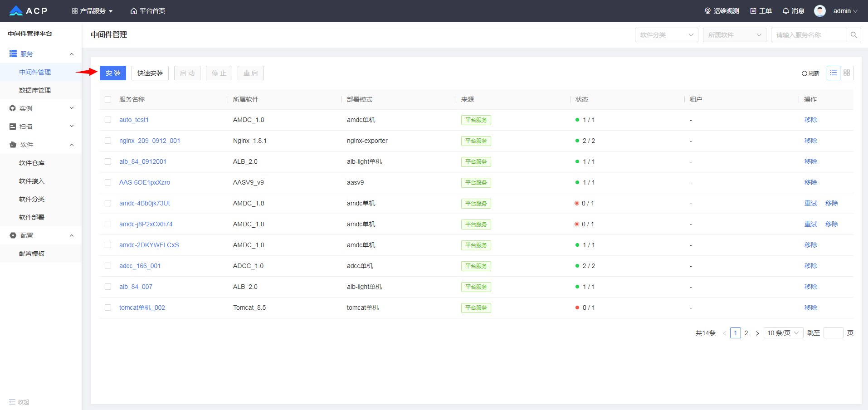Click the 软件 sidebar icon
Screen dimensions: 868x410
coord(13,145)
